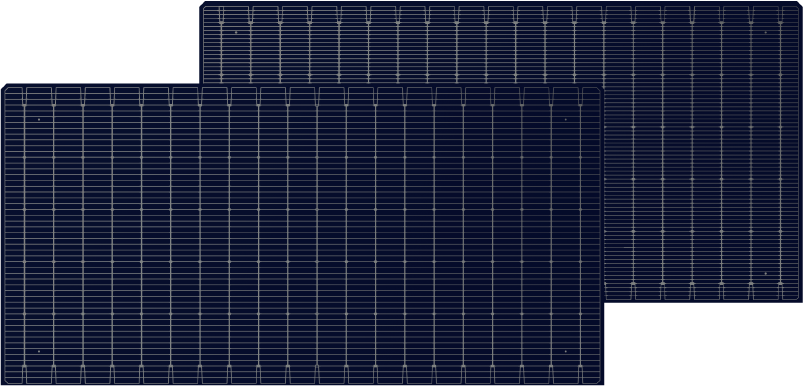The width and height of the screenshot is (803, 386).
Task: Click the rear cell's top-left alignment dot
Action: click(236, 32)
